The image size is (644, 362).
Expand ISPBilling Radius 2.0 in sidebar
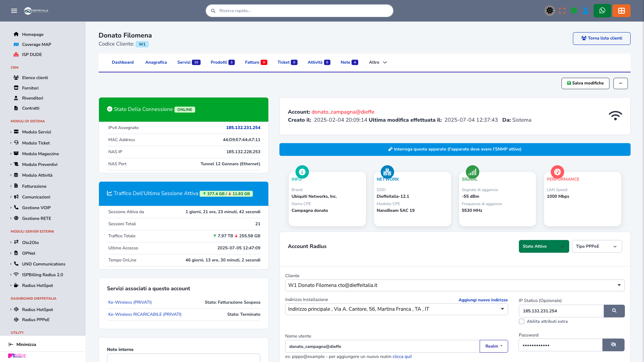(x=37, y=275)
